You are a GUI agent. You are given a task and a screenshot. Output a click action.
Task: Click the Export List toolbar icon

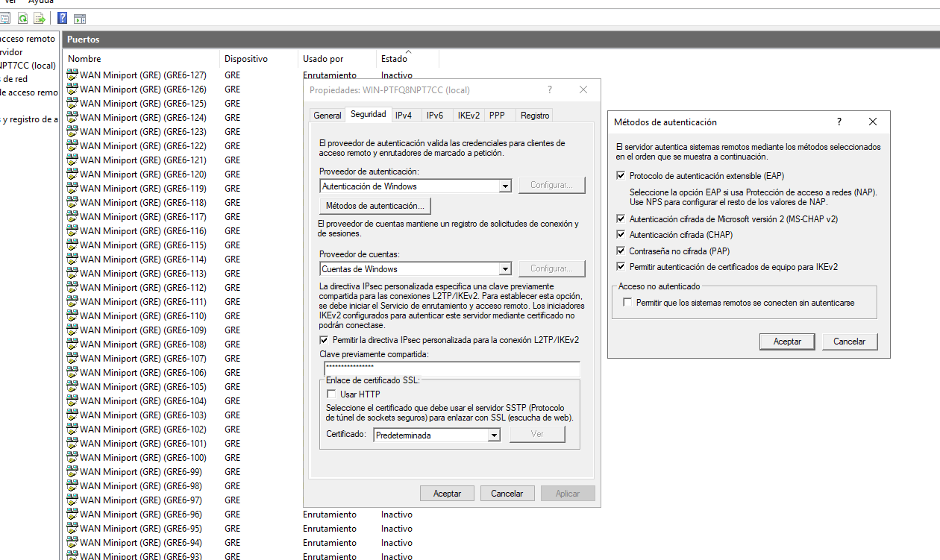point(40,18)
